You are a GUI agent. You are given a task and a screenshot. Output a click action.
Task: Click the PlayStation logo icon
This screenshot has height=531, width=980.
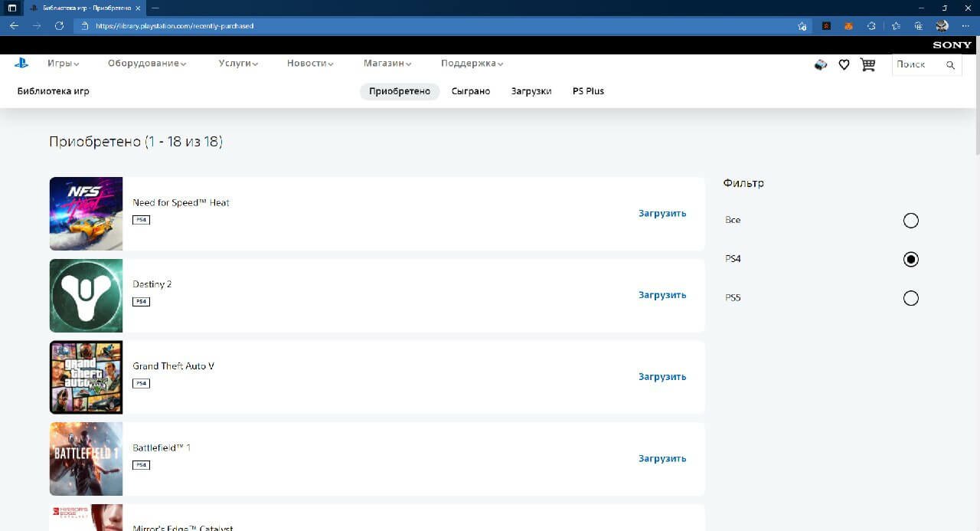coord(21,64)
